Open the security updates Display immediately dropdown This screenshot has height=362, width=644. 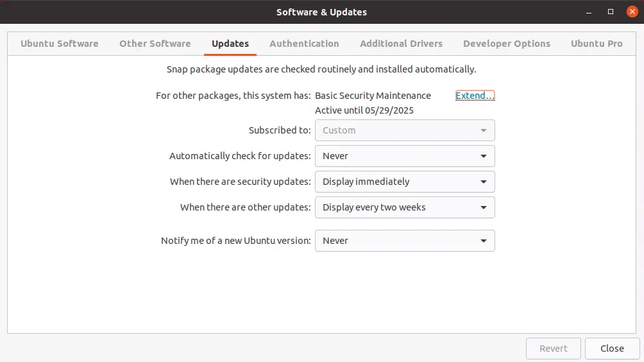(405, 182)
